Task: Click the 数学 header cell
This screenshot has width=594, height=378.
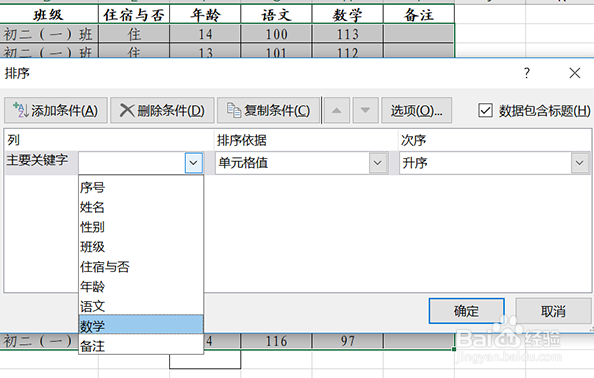Action: [347, 15]
